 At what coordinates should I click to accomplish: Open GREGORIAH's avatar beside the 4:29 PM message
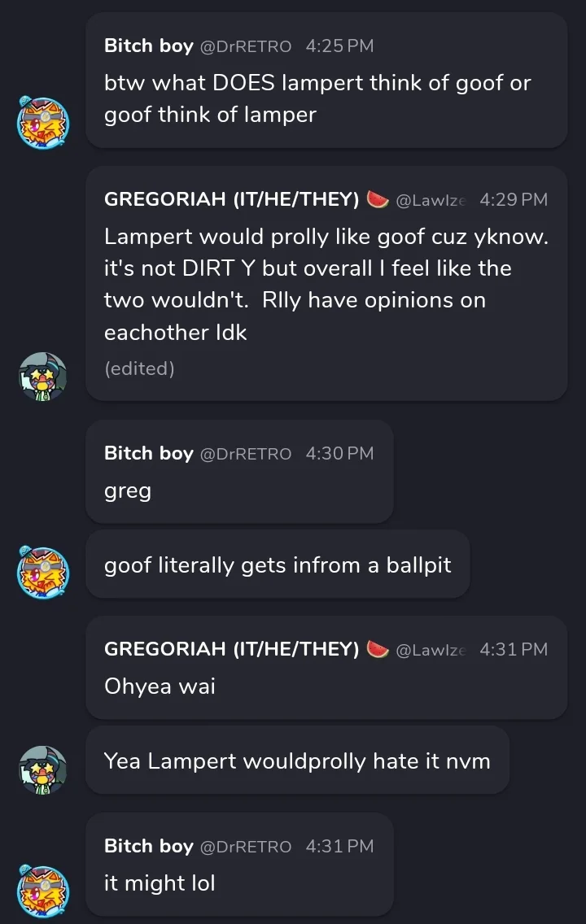(42, 377)
